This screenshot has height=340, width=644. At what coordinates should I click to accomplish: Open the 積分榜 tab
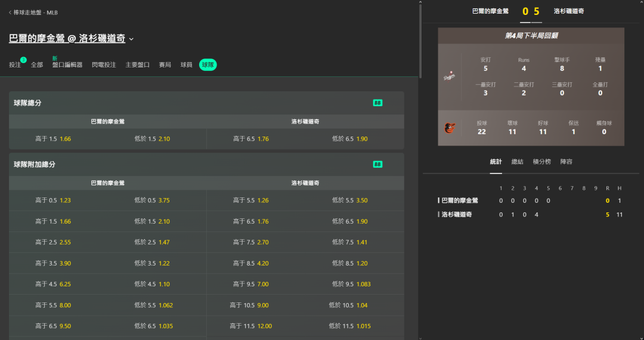click(x=541, y=162)
